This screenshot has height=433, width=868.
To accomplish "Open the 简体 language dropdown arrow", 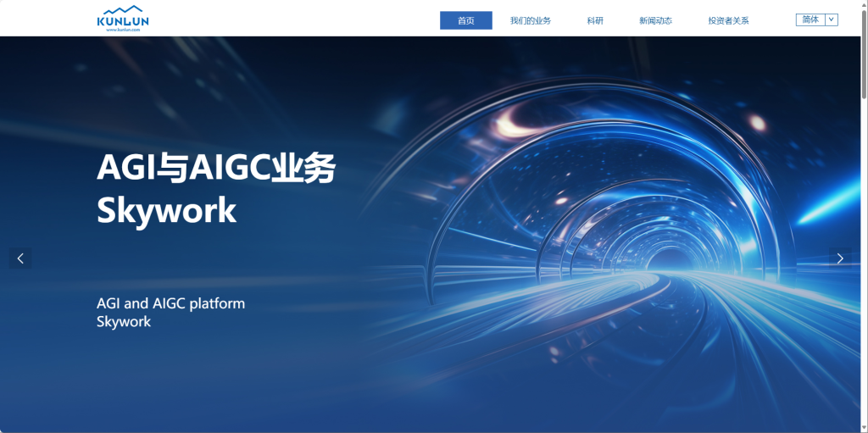I will [x=832, y=20].
